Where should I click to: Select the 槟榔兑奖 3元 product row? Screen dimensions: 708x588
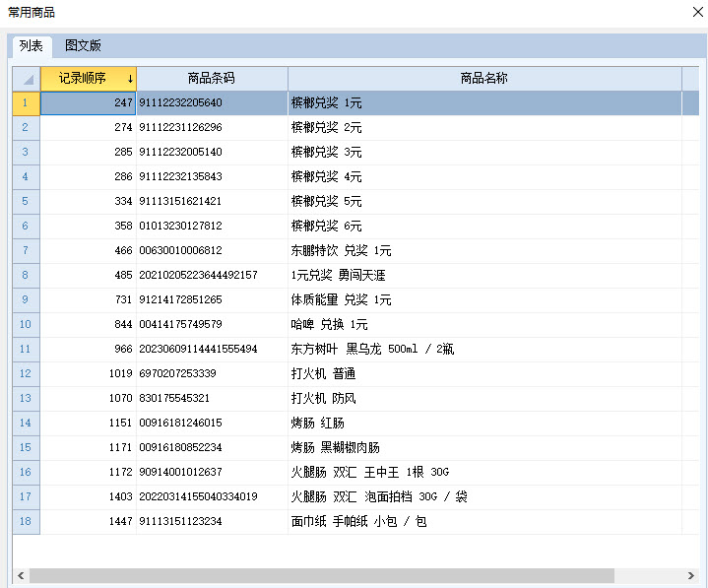pos(326,152)
